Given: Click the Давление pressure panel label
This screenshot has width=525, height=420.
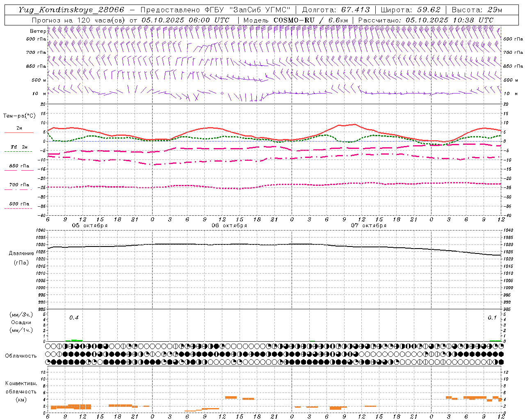Looking at the screenshot, I should (21, 253).
